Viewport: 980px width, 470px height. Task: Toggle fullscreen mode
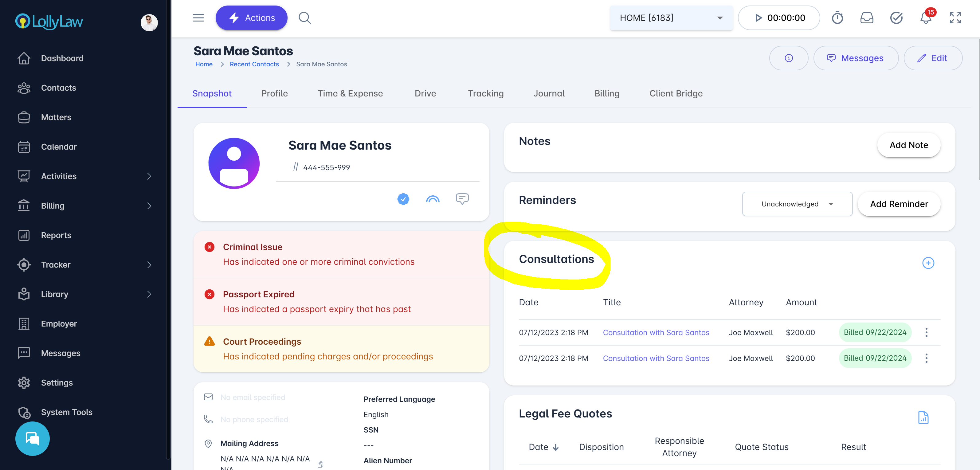tap(955, 18)
